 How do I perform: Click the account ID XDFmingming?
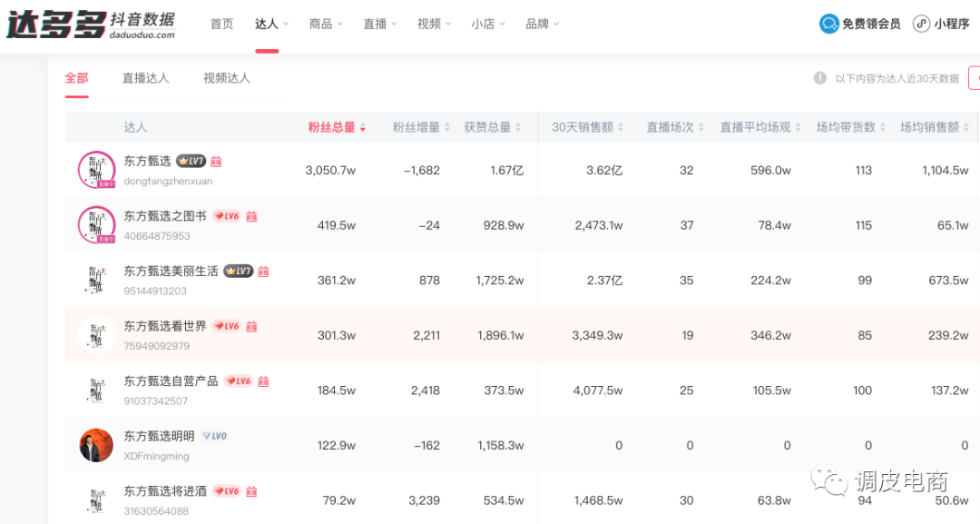tap(156, 457)
